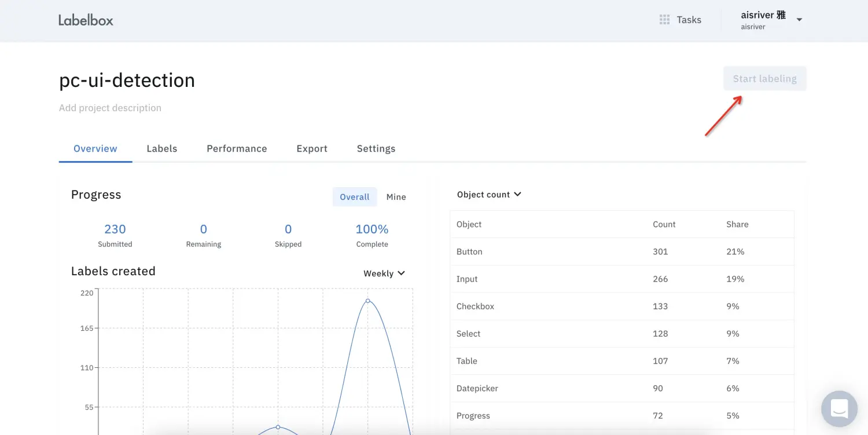
Task: Click the pc-ui-detection project title
Action: pos(127,80)
